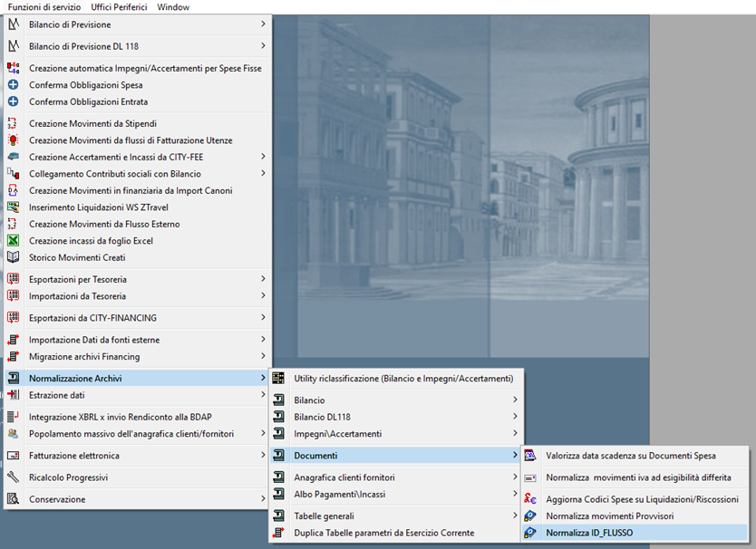Expand Anagrafica clienti fornitori submenu arrow

pos(515,477)
